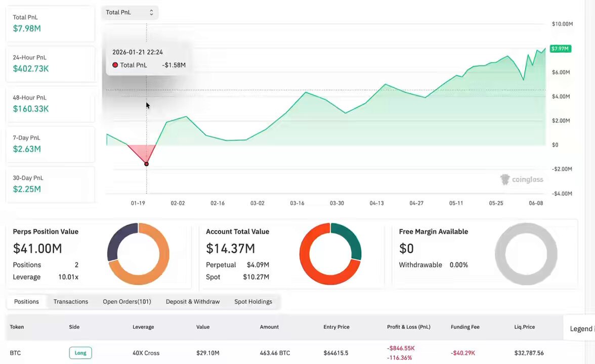Screen dimensions: 595x364
Task: Click the $64615.5 entry price cell
Action: (x=336, y=353)
